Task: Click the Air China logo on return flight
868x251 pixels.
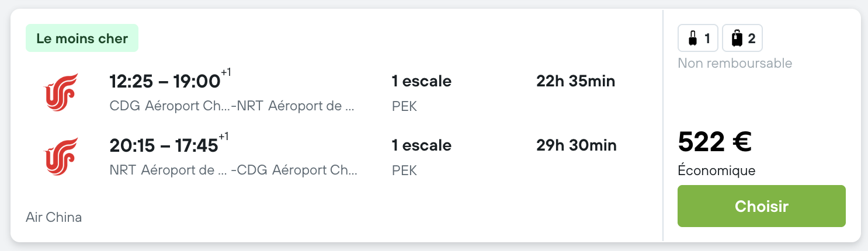Action: point(61,156)
